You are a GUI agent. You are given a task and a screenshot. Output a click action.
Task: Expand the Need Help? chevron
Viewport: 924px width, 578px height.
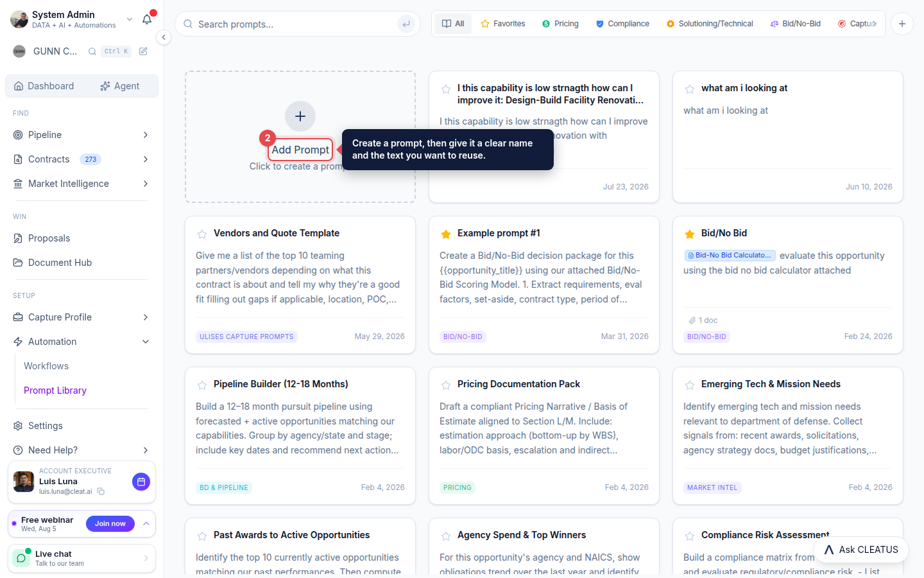point(146,450)
